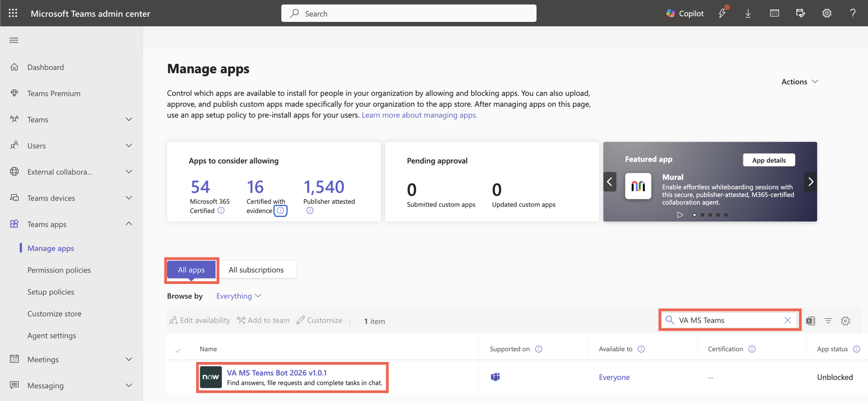868x401 pixels.
Task: Show next featured app
Action: [x=810, y=182]
